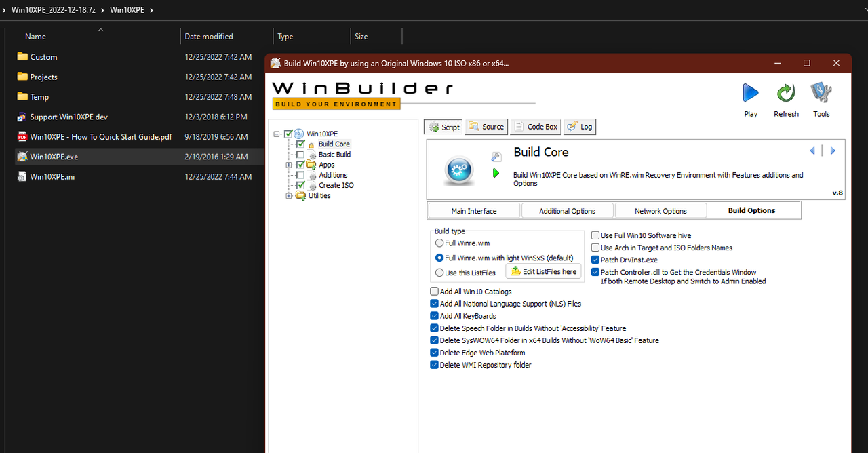The image size is (868, 453).
Task: Sort Explorer files by Date modified
Action: point(209,37)
